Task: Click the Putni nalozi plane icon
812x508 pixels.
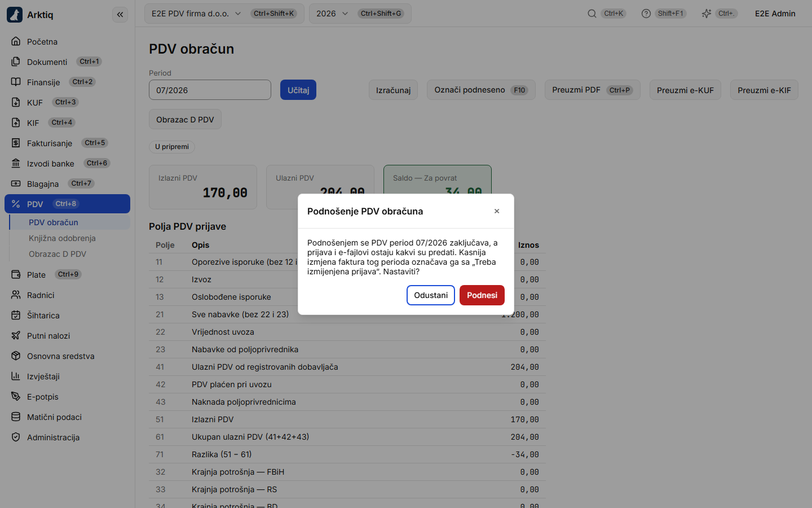Action: [x=16, y=335]
